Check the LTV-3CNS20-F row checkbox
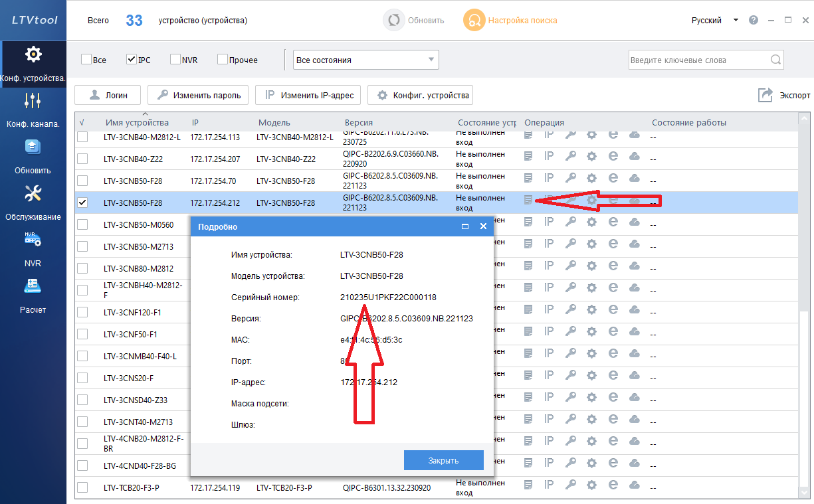814x504 pixels. 82,378
